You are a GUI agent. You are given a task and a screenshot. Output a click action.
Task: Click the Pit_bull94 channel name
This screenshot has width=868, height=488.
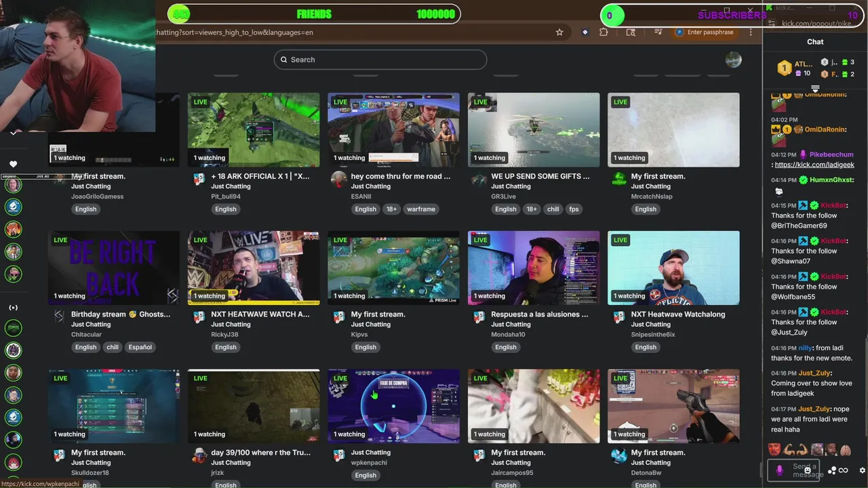[x=226, y=197]
